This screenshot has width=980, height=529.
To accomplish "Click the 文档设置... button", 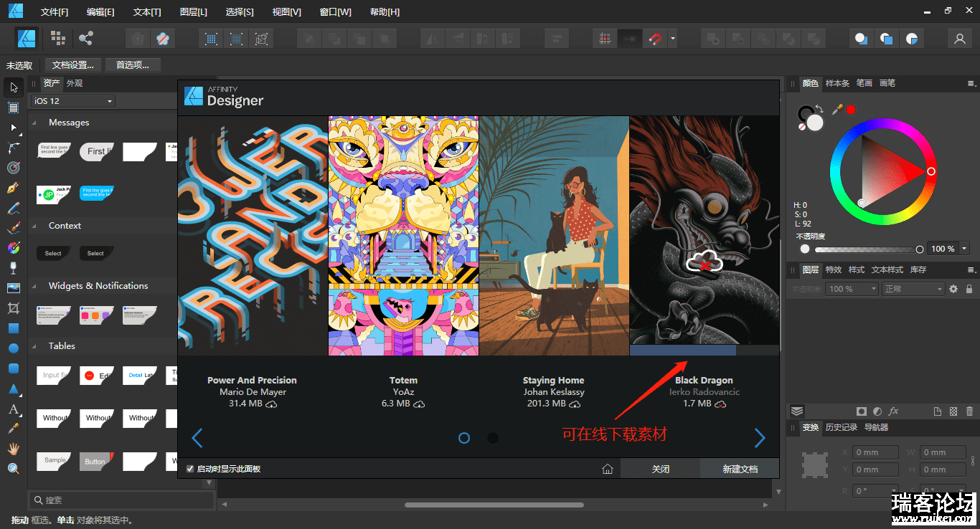I will click(x=73, y=65).
